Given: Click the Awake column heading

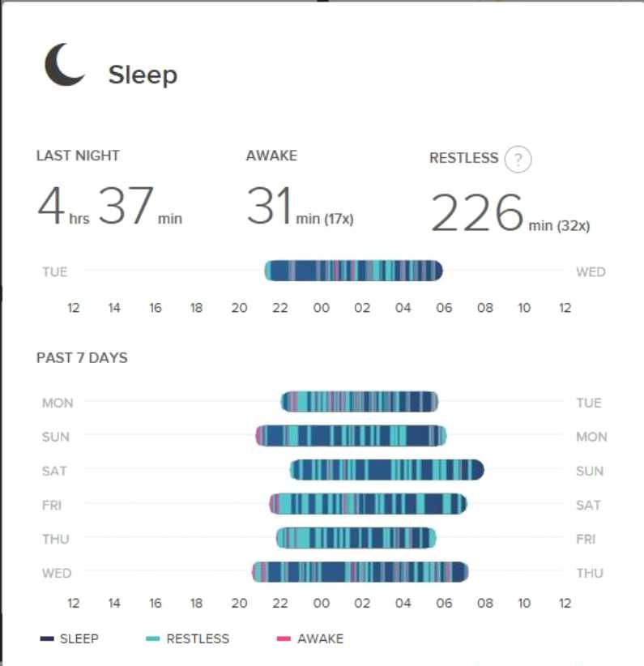Looking at the screenshot, I should [x=271, y=156].
